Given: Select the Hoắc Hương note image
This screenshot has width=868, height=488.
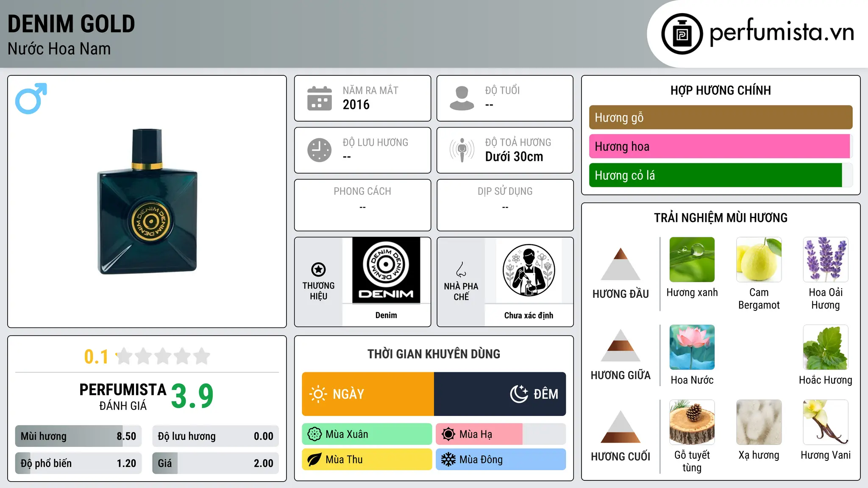Looking at the screenshot, I should [826, 347].
